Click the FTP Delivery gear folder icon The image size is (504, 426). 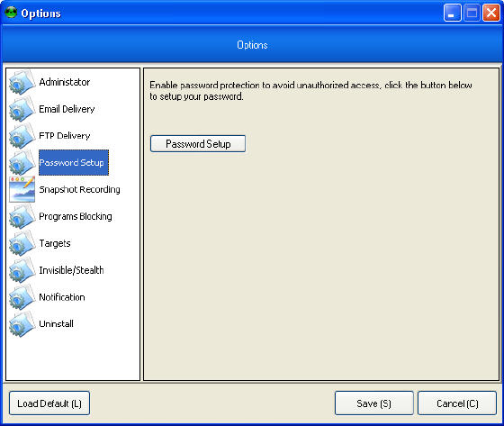[x=22, y=136]
